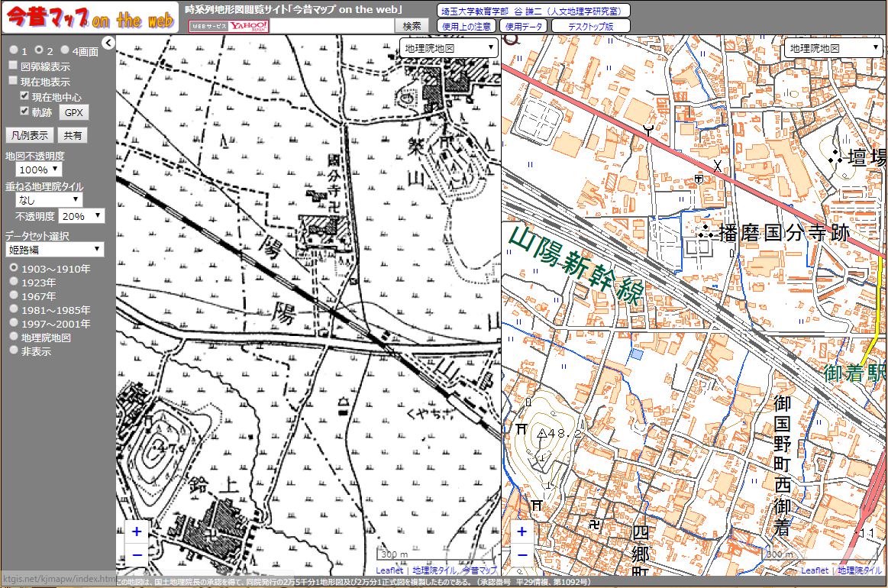This screenshot has width=888, height=588.
Task: Zoom in on the right map
Action: coord(522,531)
